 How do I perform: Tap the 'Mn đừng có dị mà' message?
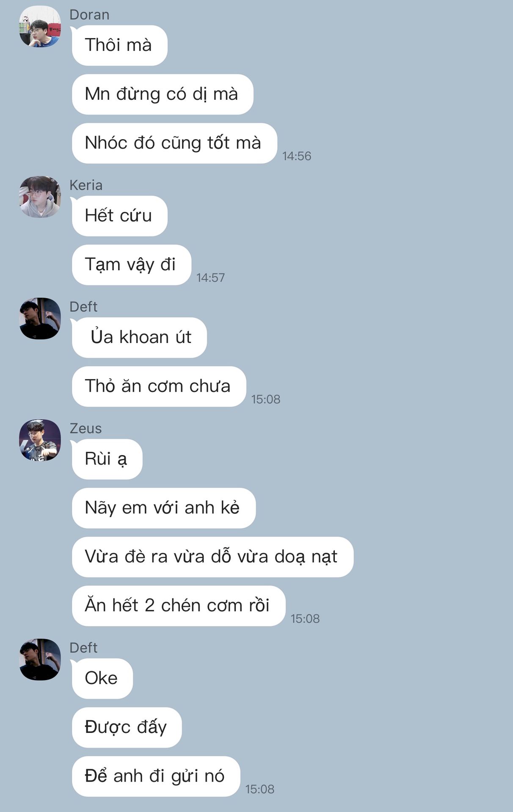click(x=163, y=94)
